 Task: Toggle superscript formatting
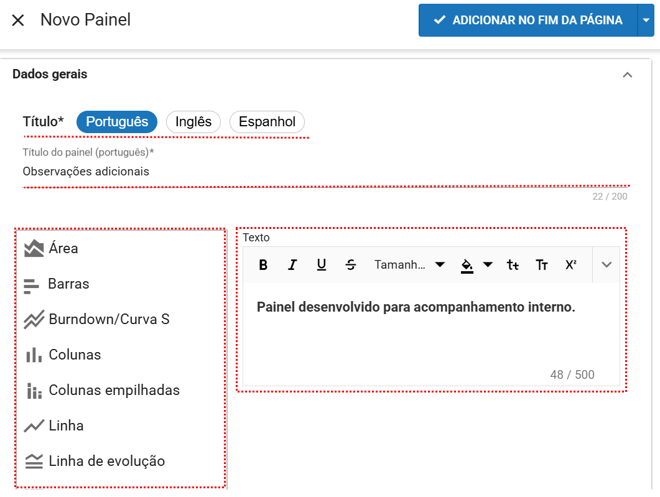pyautogui.click(x=571, y=265)
